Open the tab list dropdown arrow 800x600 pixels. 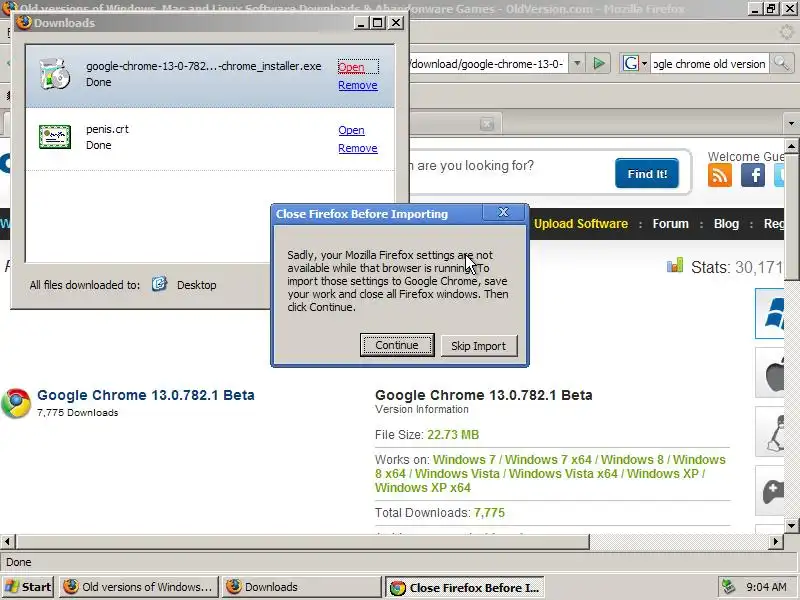[x=791, y=123]
